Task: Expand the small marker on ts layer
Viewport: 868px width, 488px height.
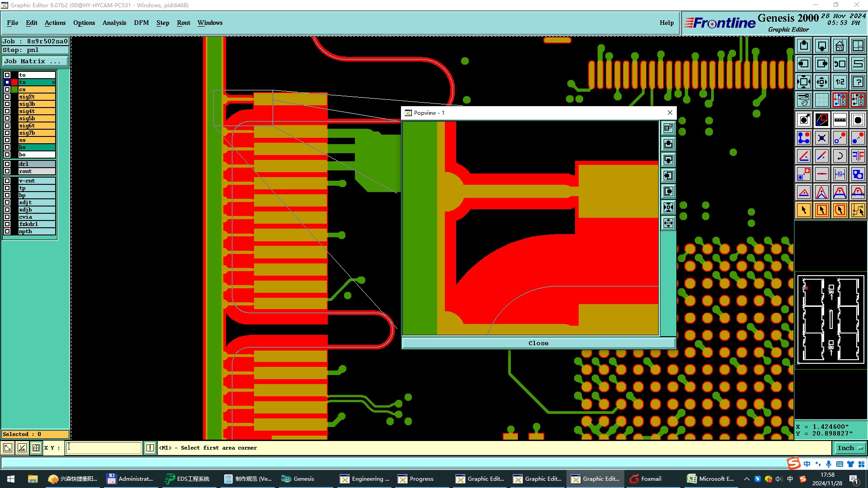Action: click(53, 82)
